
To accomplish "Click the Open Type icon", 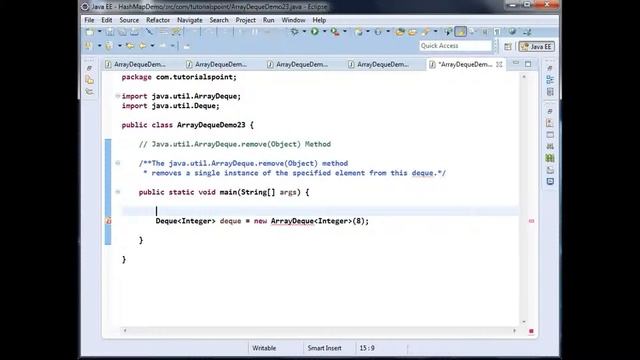I will [x=400, y=31].
